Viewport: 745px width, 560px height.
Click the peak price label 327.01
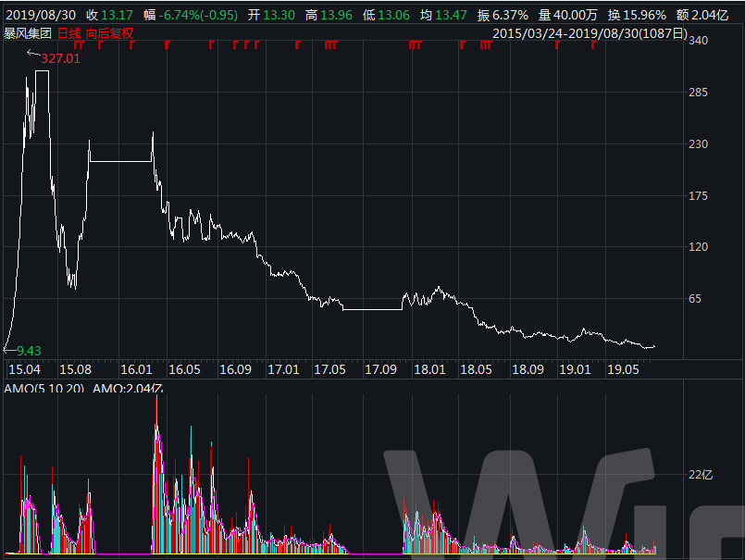[x=60, y=58]
